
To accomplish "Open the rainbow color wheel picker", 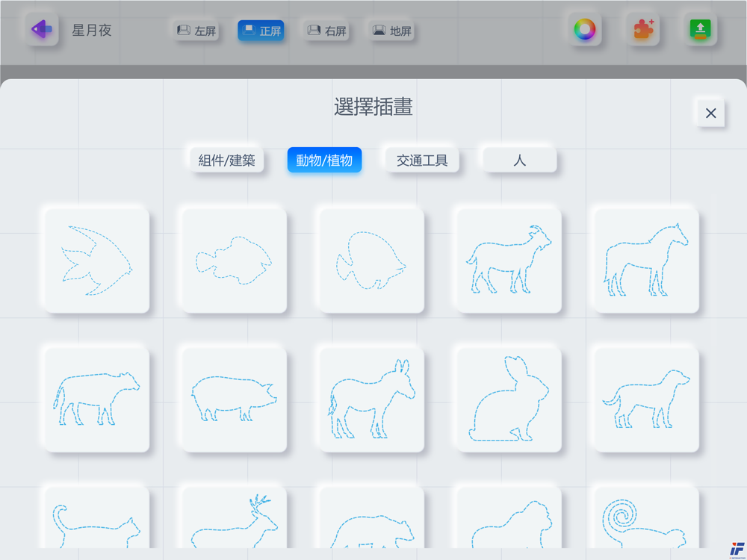I will pyautogui.click(x=585, y=30).
